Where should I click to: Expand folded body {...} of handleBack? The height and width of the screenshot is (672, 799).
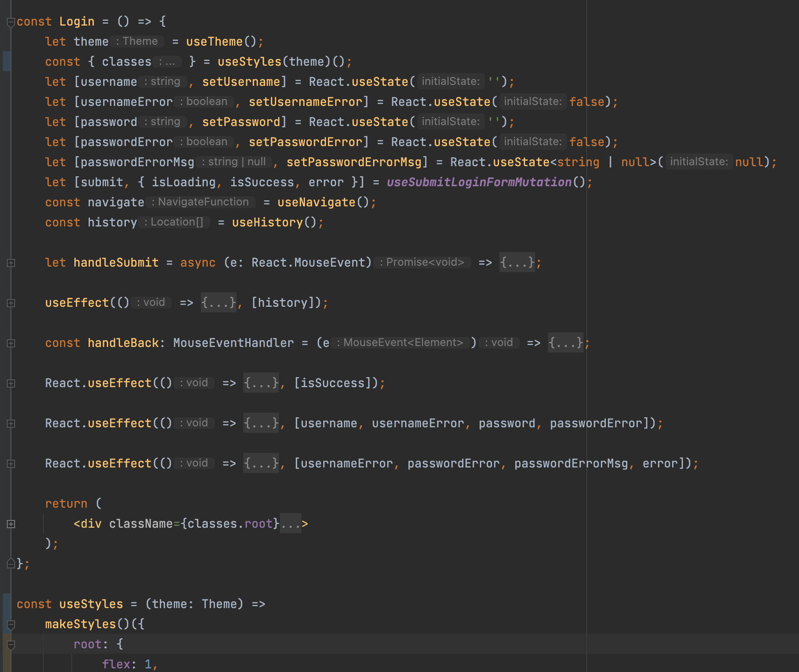pyautogui.click(x=566, y=343)
